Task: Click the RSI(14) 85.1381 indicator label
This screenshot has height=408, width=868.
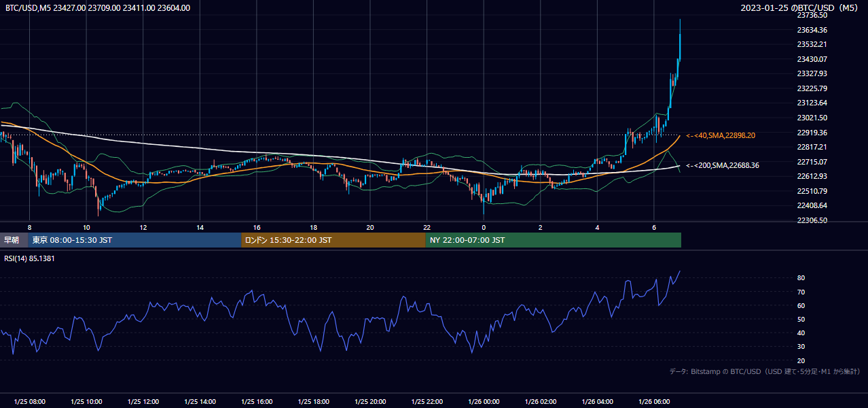Action: pos(30,259)
